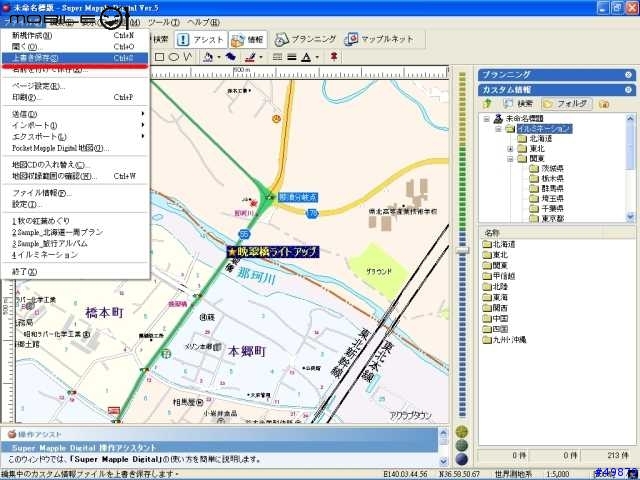Click the 名称 column header
The width and height of the screenshot is (640, 480).
tap(540, 233)
